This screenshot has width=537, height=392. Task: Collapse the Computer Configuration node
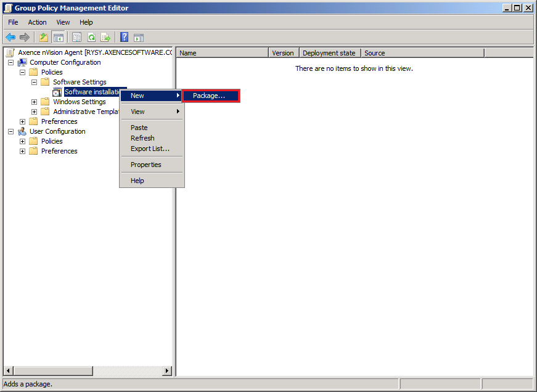(x=10, y=62)
